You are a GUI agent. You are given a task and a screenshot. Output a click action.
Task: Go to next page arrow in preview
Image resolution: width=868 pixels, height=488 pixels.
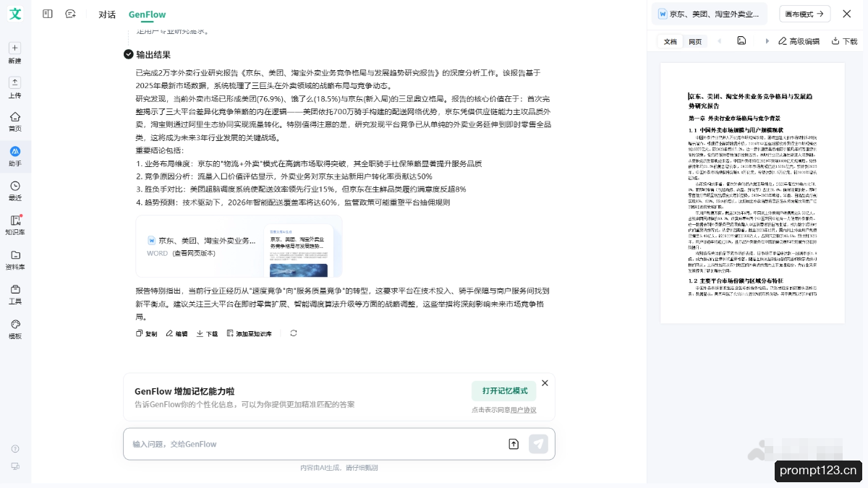766,40
